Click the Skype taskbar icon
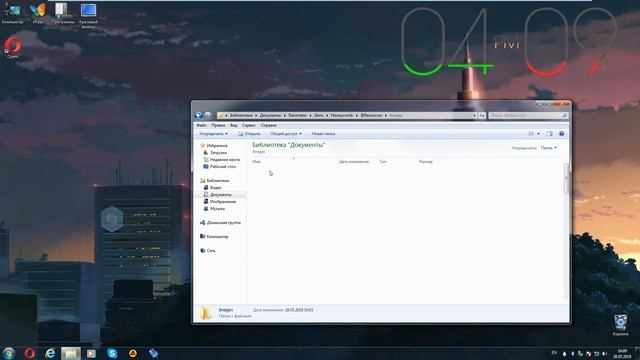640x360 pixels. 112,353
